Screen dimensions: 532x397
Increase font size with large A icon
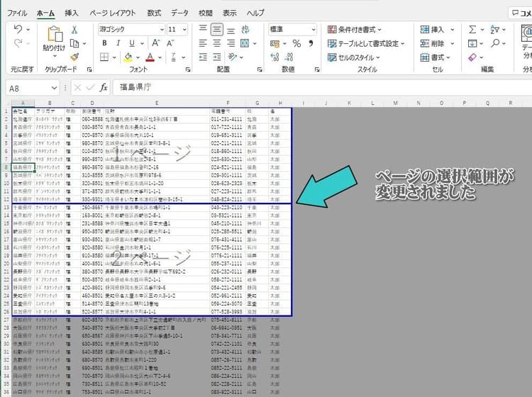(156, 43)
